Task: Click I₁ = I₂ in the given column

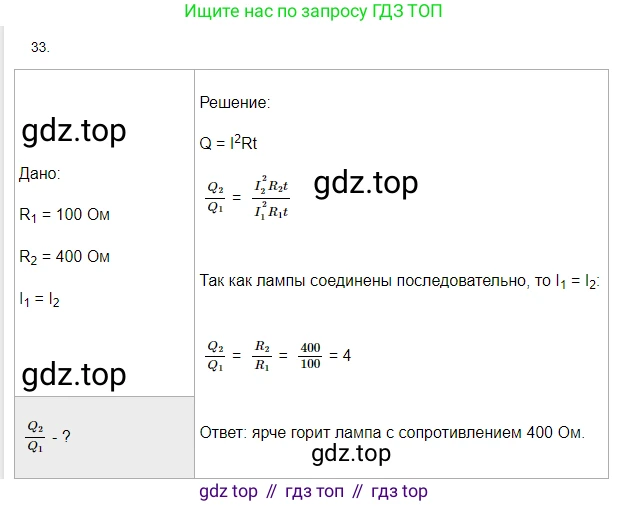Action: (x=40, y=299)
